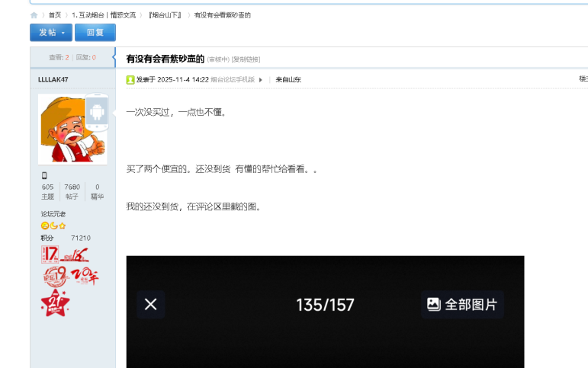Open 互动烟台 | 情感交流 breadcrumb link
This screenshot has width=588, height=368.
click(104, 15)
